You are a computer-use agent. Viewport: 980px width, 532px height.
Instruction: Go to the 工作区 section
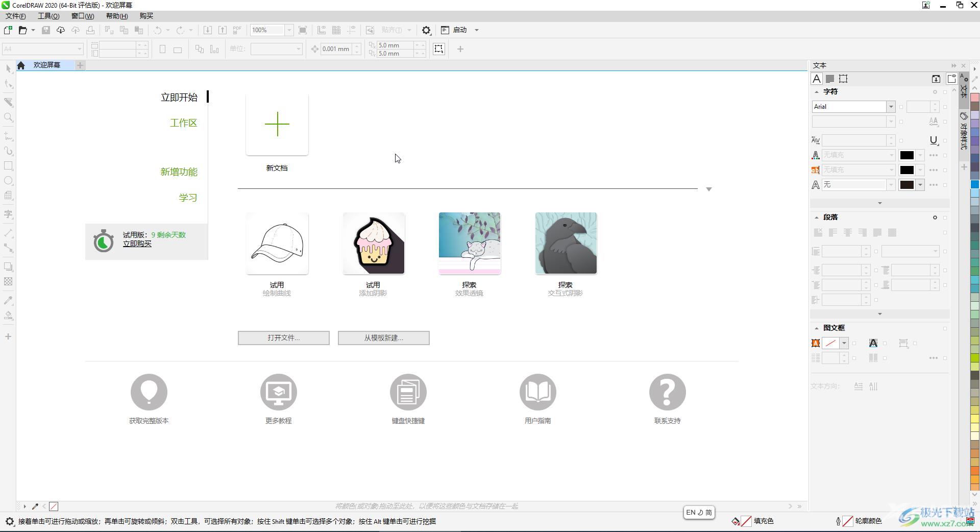pos(183,123)
